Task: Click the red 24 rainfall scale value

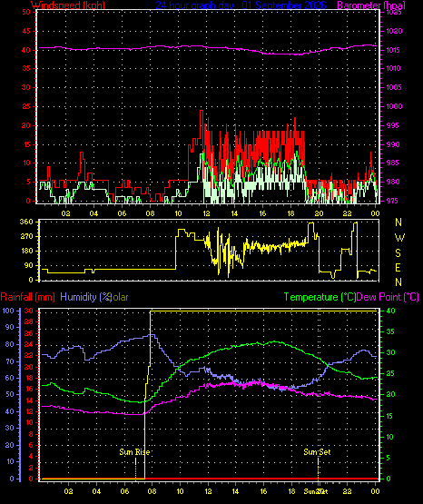Action: tap(28, 344)
